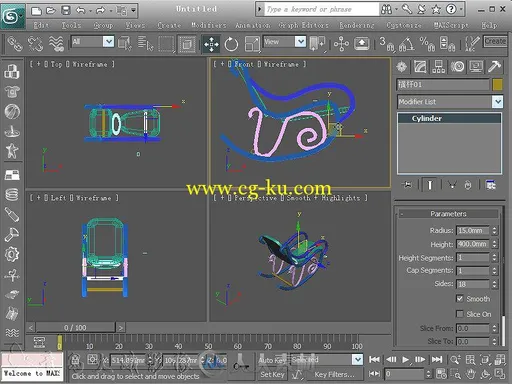Click the Sides spinner arrows
The height and width of the screenshot is (384, 512).
[x=494, y=284]
